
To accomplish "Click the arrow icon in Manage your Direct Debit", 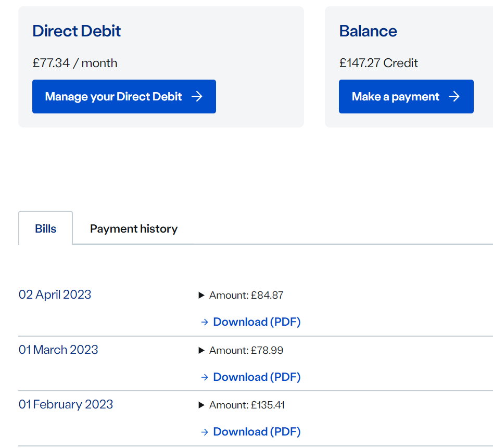I will (x=197, y=96).
